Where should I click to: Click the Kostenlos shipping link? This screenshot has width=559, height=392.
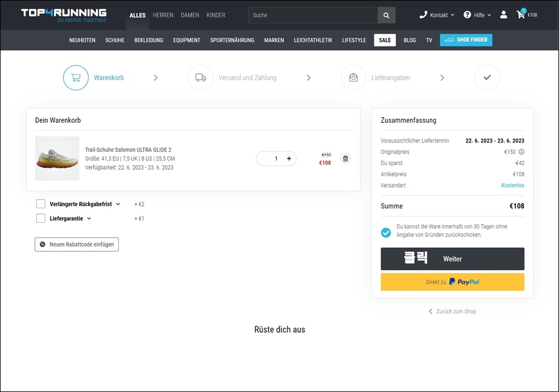(x=512, y=185)
